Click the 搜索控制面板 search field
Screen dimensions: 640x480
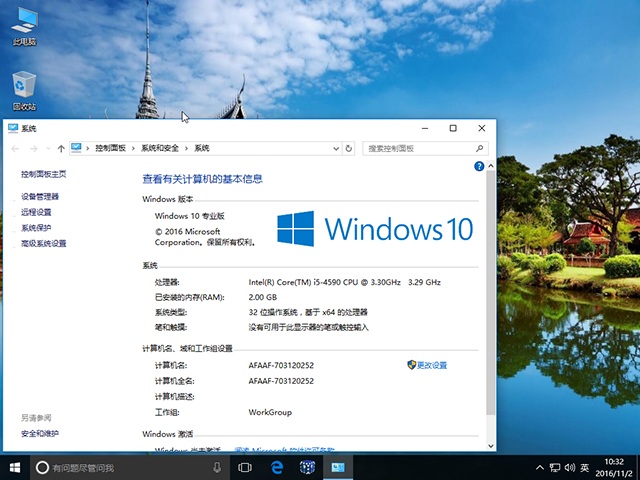pos(420,148)
